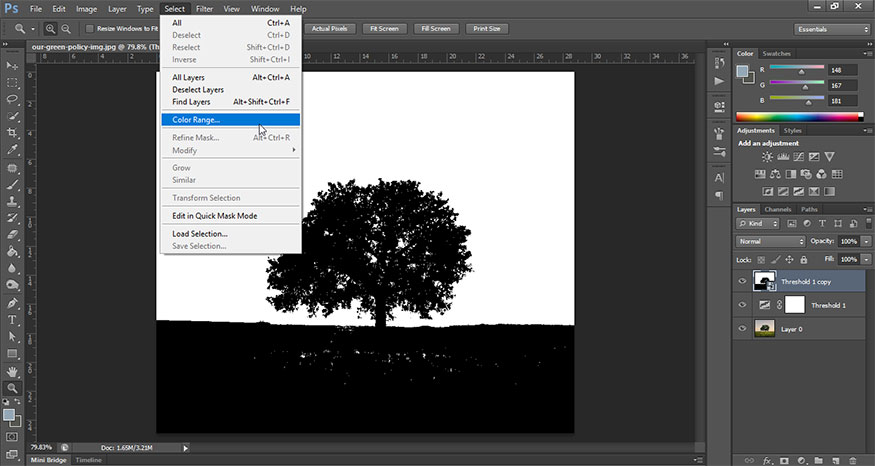Select the Pen tool

coord(13,302)
